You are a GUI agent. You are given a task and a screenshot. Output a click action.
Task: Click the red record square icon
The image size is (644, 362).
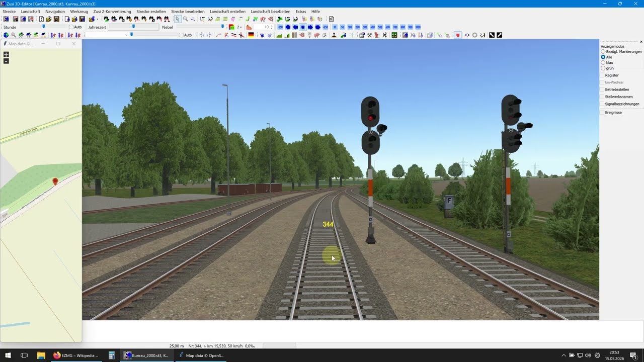coord(458,35)
